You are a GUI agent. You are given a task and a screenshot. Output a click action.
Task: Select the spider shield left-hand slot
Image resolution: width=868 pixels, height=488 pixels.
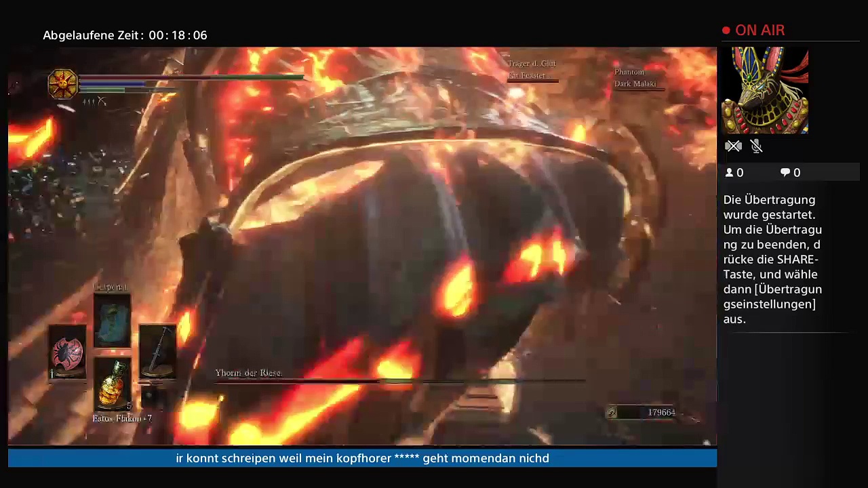[x=68, y=352]
